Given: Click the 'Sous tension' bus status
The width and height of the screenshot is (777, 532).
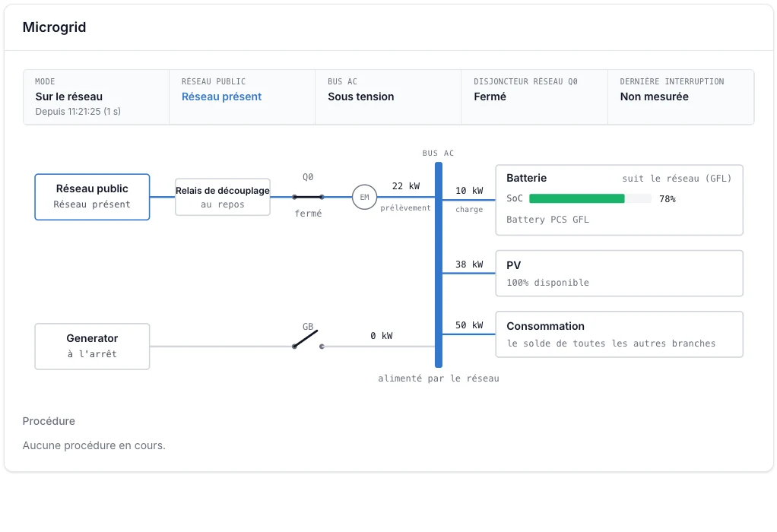Looking at the screenshot, I should (x=360, y=97).
